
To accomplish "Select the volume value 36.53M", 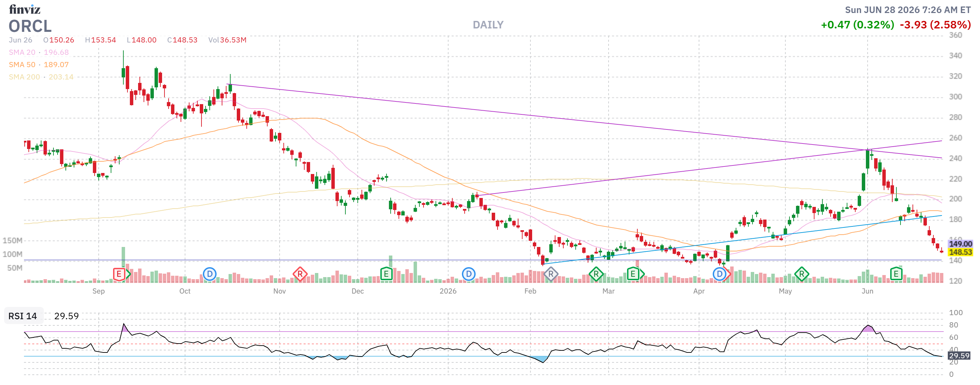I will click(x=233, y=40).
